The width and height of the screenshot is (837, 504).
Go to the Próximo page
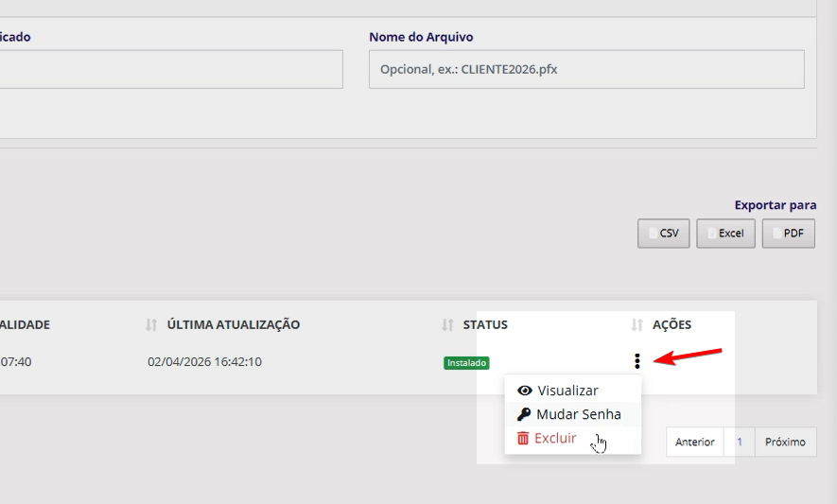(x=785, y=442)
